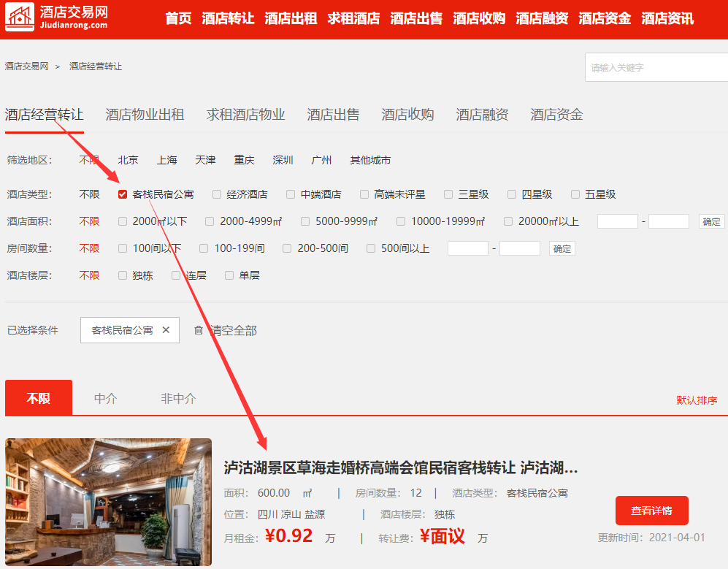Viewport: 728px width, 569px height.
Task: Switch to the 酒店物业出租 tab
Action: tap(145, 114)
